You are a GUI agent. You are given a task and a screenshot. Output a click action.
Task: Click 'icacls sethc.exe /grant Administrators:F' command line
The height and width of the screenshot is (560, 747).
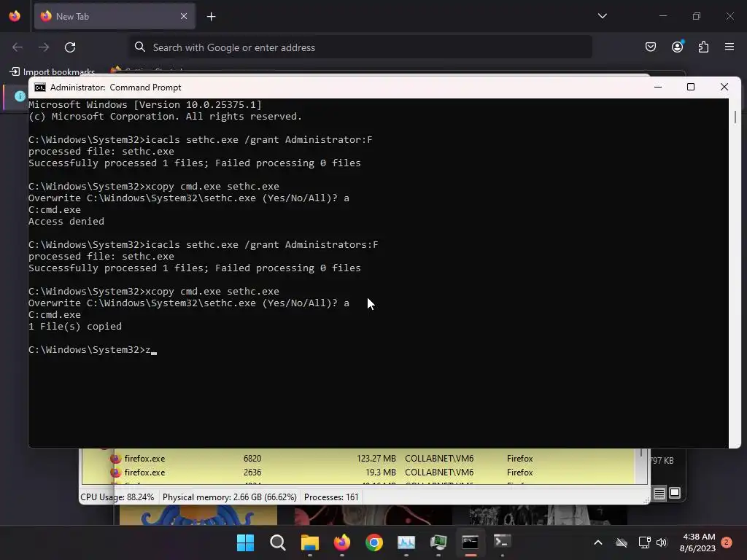click(x=204, y=245)
